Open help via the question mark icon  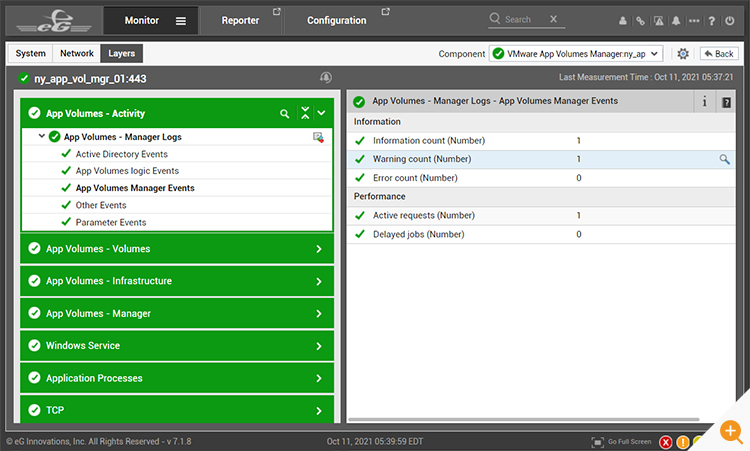[x=712, y=21]
